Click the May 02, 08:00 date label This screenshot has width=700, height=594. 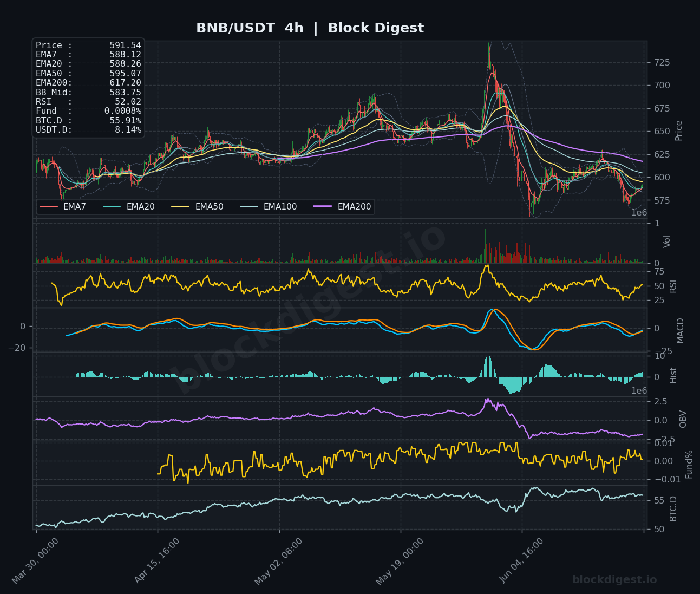(x=277, y=562)
